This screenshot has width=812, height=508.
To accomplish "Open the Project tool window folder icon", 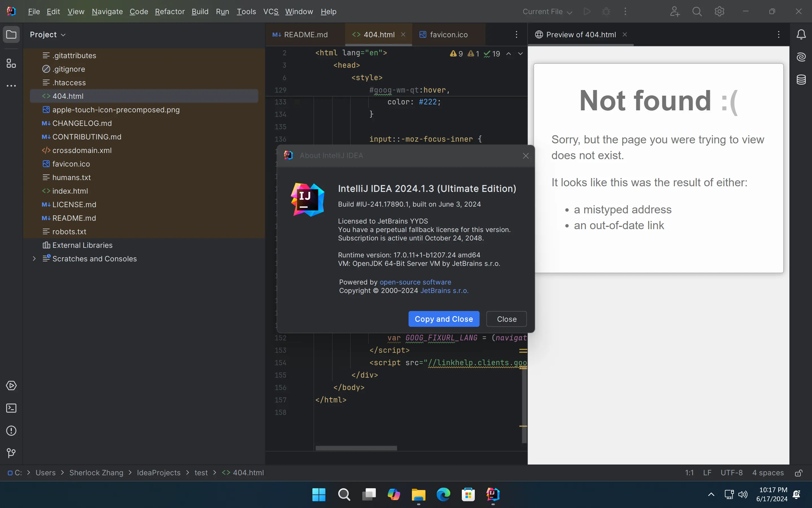I will pos(11,34).
